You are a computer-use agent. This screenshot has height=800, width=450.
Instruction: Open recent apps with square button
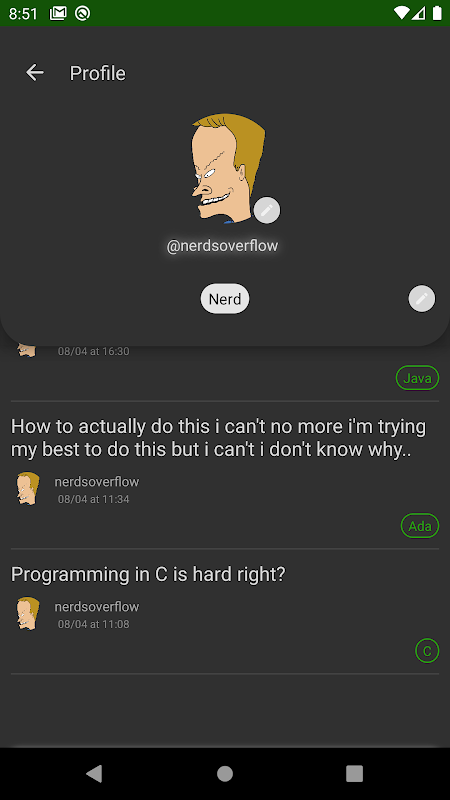[355, 773]
